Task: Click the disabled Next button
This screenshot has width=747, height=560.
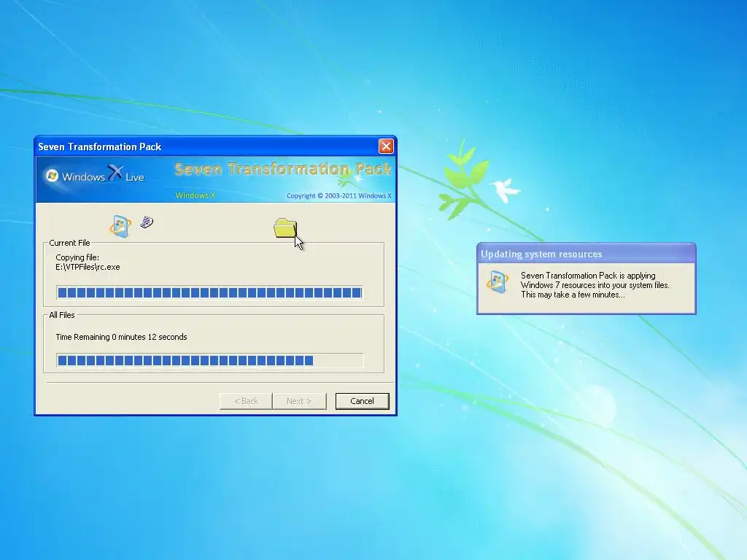Action: tap(299, 401)
